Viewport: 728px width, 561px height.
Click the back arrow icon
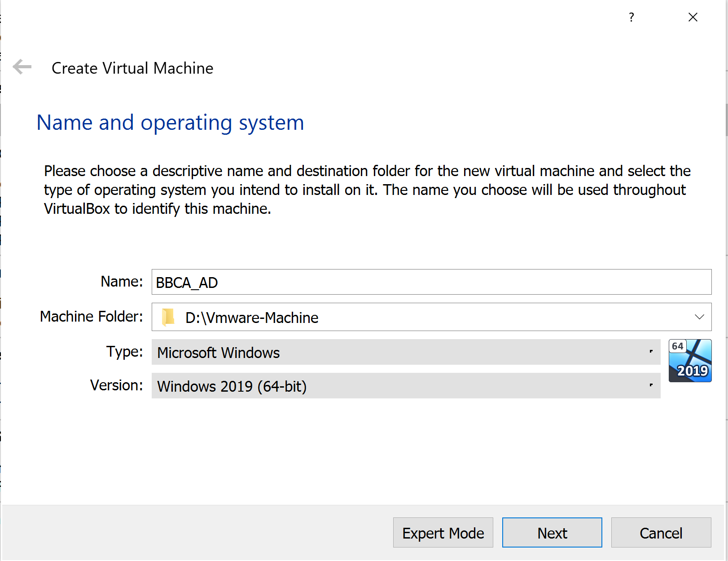click(22, 67)
